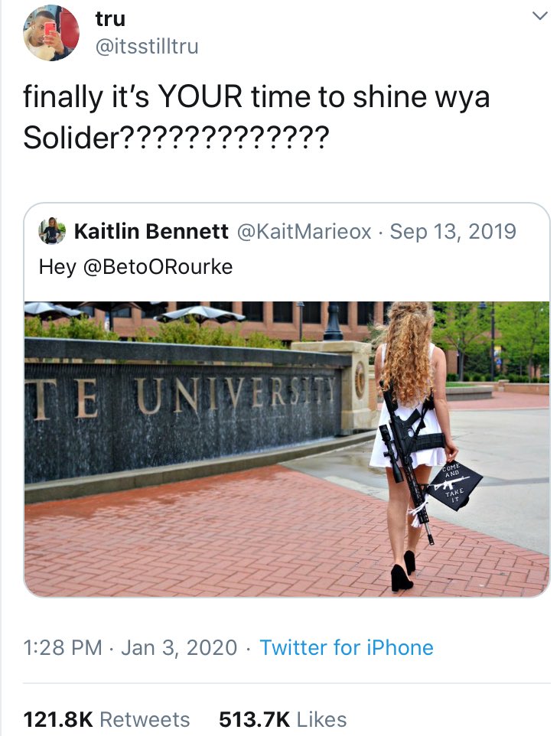Click the graduation cap in the photo
560x736 pixels.
click(454, 486)
